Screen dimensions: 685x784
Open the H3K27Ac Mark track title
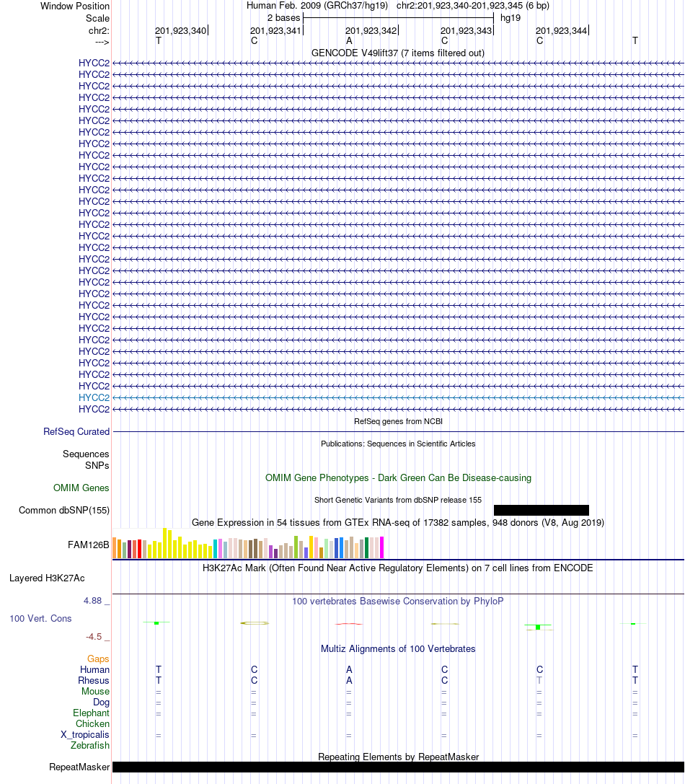click(x=398, y=568)
